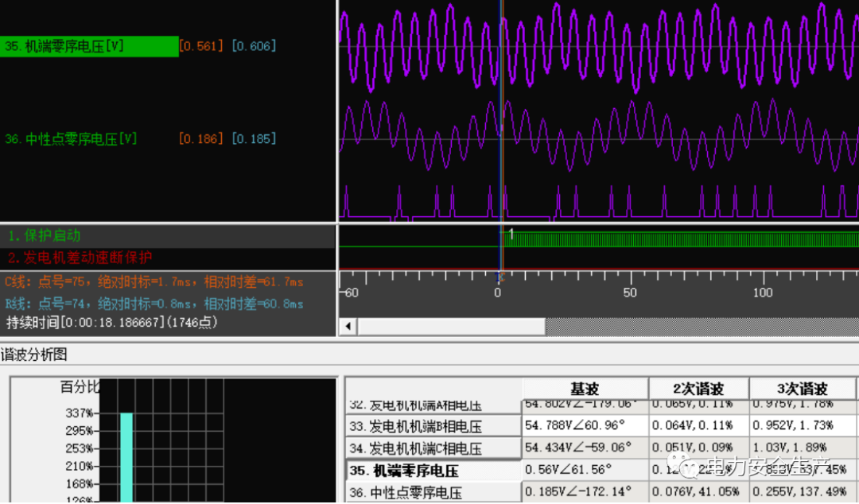Image resolution: width=859 pixels, height=504 pixels.
Task: Click the 0 ms mark on time ruler
Action: coord(498,292)
